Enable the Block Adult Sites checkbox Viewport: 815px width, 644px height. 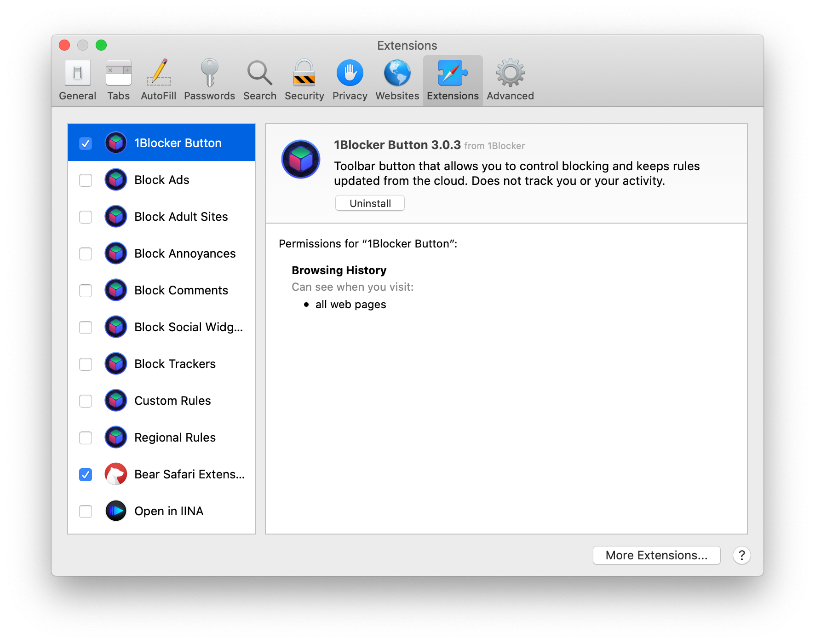(x=86, y=217)
